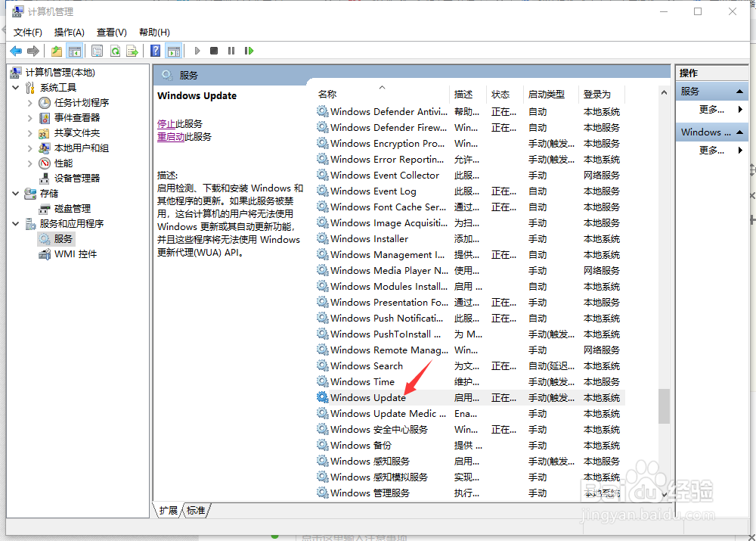Switch to the 标准 tab
756x541 pixels.
[196, 511]
